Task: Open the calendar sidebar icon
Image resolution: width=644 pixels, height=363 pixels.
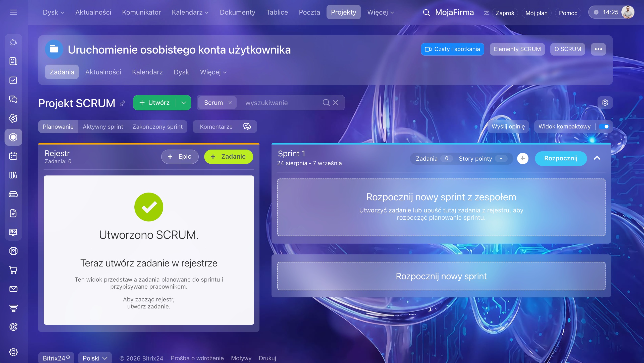Action: tap(13, 156)
